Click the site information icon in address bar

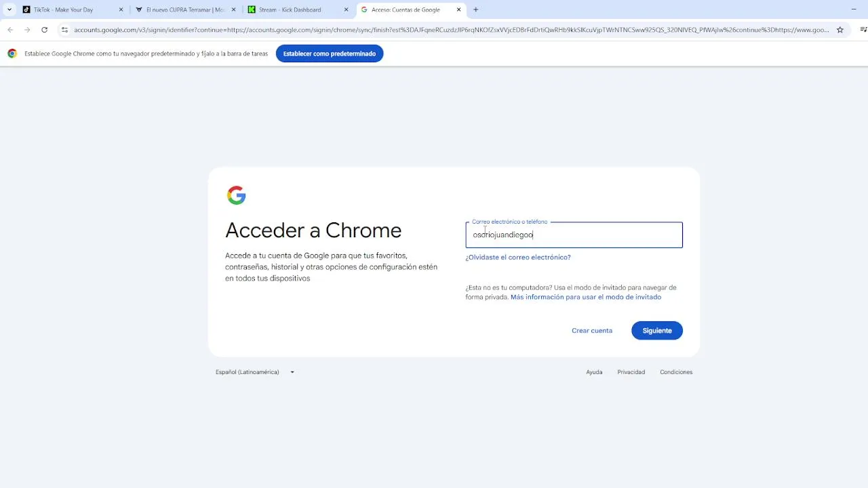coord(64,30)
